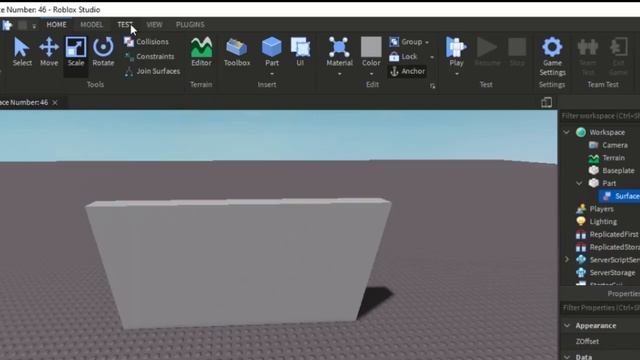Click the Stop button
This screenshot has height=360, width=640.
click(x=517, y=52)
